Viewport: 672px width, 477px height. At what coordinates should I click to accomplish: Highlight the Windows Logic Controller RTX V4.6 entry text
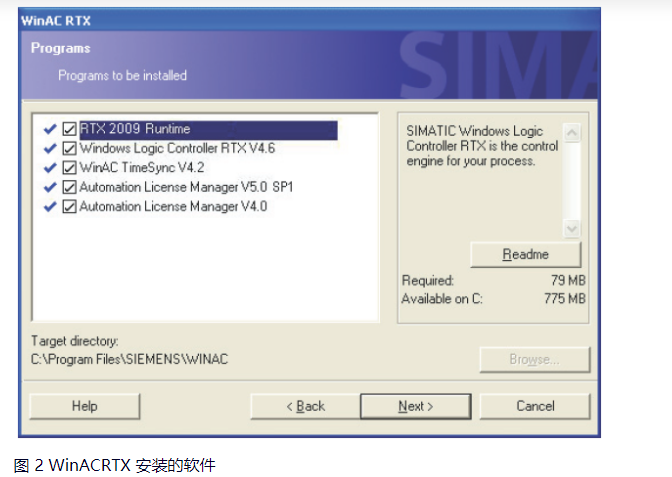point(176,149)
